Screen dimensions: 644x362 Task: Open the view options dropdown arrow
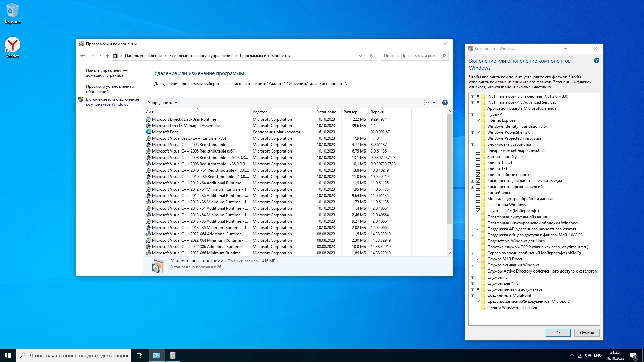pos(434,103)
